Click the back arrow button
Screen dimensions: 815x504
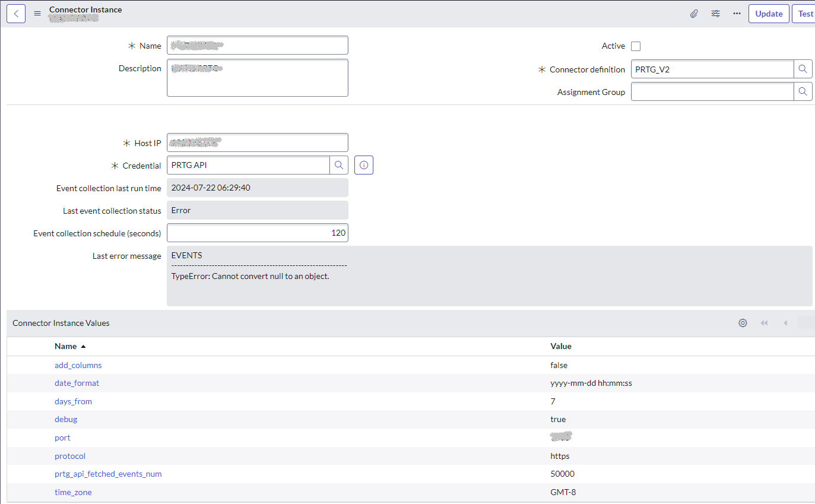16,14
